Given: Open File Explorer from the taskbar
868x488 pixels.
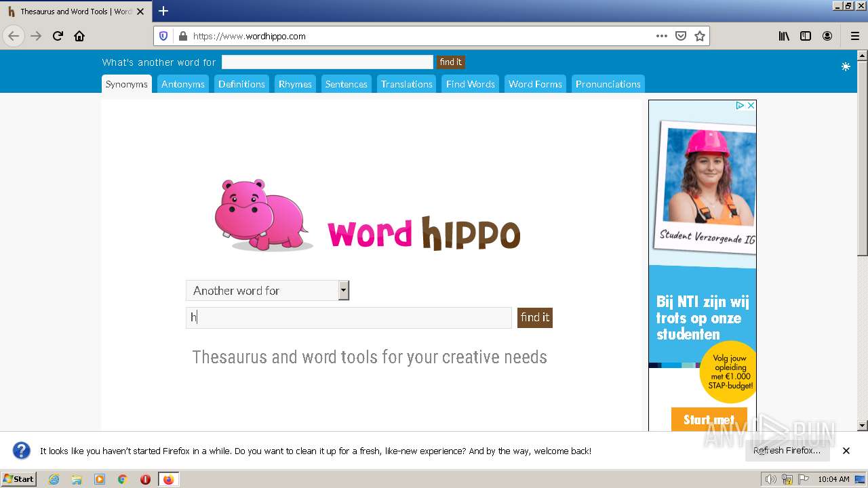Looking at the screenshot, I should pyautogui.click(x=77, y=479).
